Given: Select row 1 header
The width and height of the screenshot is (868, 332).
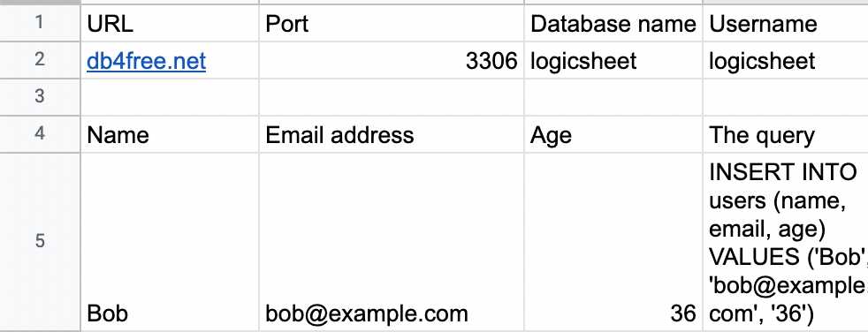Looking at the screenshot, I should [x=40, y=23].
